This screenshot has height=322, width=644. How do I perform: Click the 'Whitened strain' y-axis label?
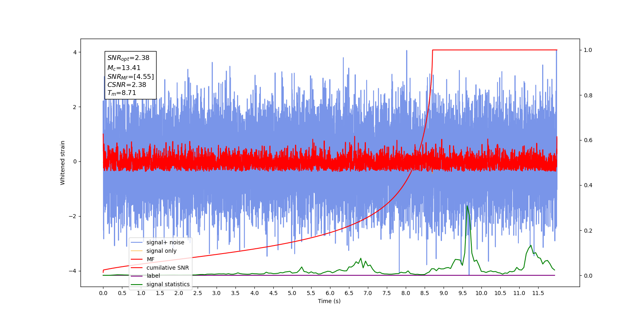[62, 163]
